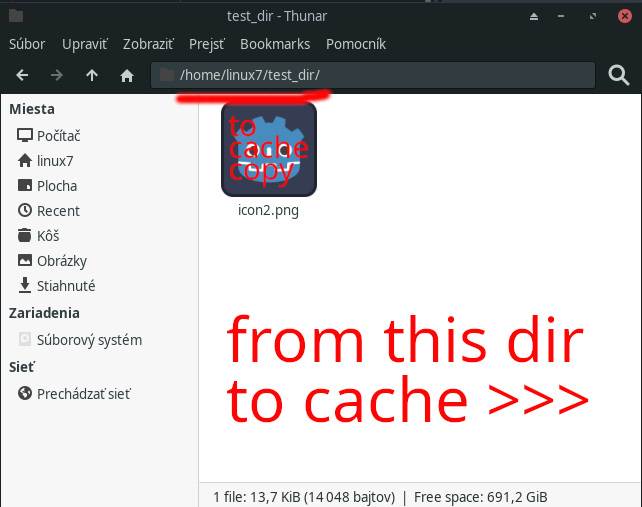Viewport: 642px width, 507px height.
Task: Open Počítač in the sidebar
Action: click(59, 136)
